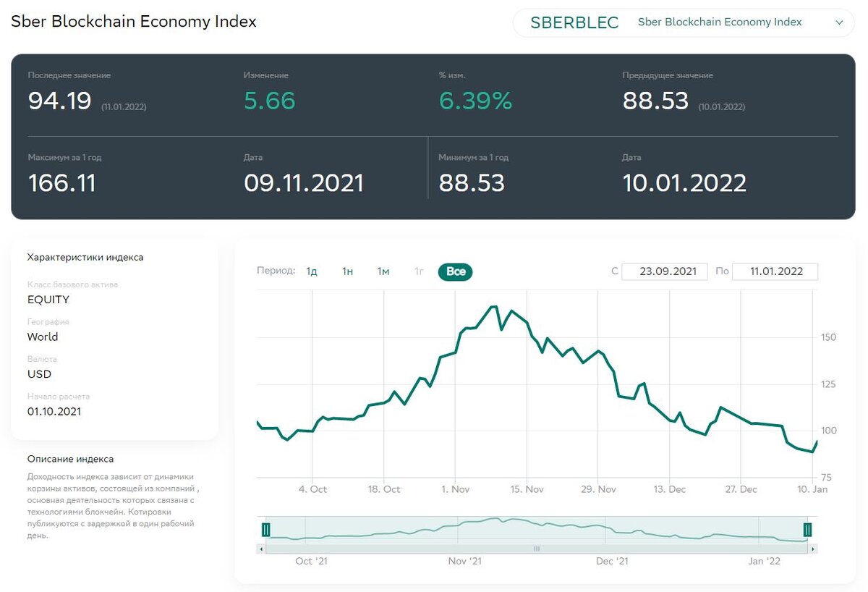Click the percent change 6.39%
The image size is (868, 592).
(475, 101)
